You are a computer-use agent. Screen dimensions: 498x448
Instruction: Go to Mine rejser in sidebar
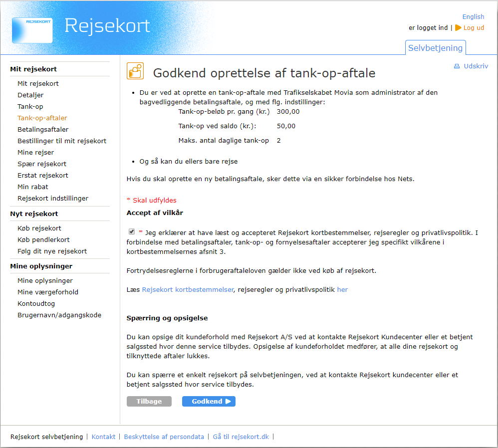click(35, 153)
